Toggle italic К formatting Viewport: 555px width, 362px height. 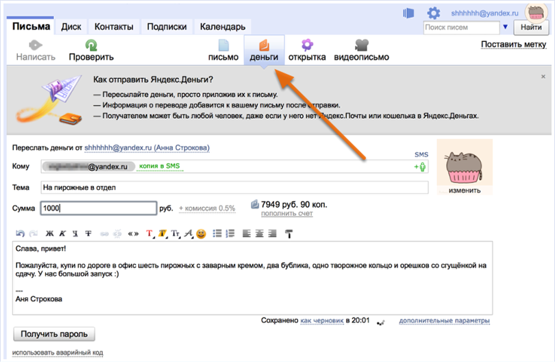click(63, 234)
